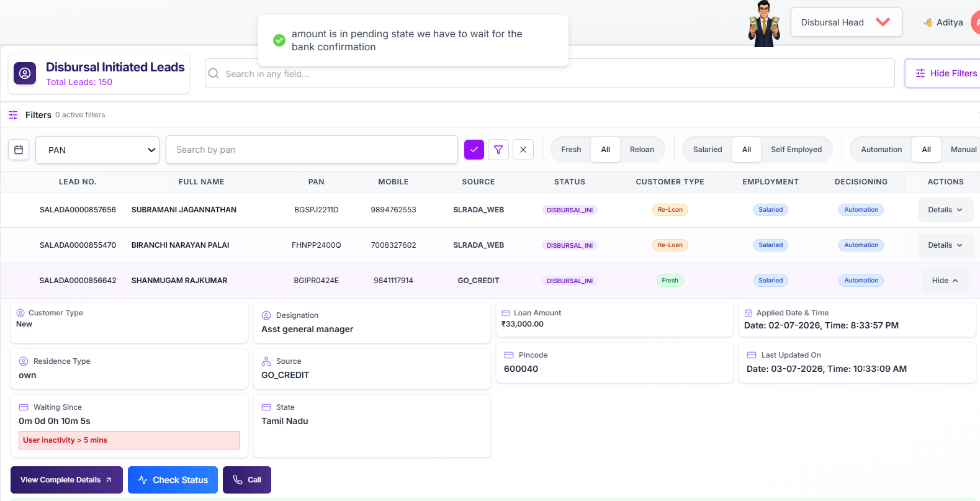Viewport: 980px width, 501px height.
Task: Select Reloan lead type option
Action: tap(642, 150)
